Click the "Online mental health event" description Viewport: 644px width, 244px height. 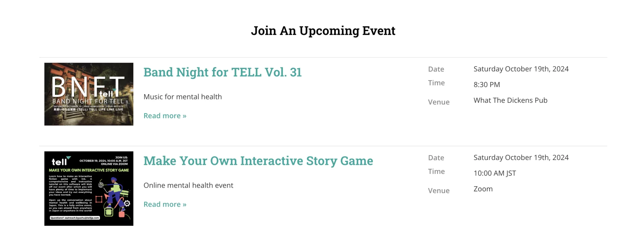[x=188, y=185]
